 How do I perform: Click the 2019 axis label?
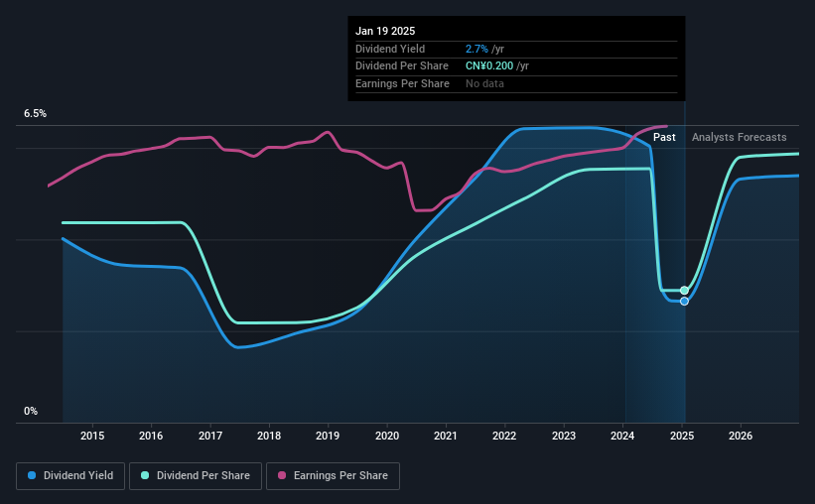pos(328,436)
